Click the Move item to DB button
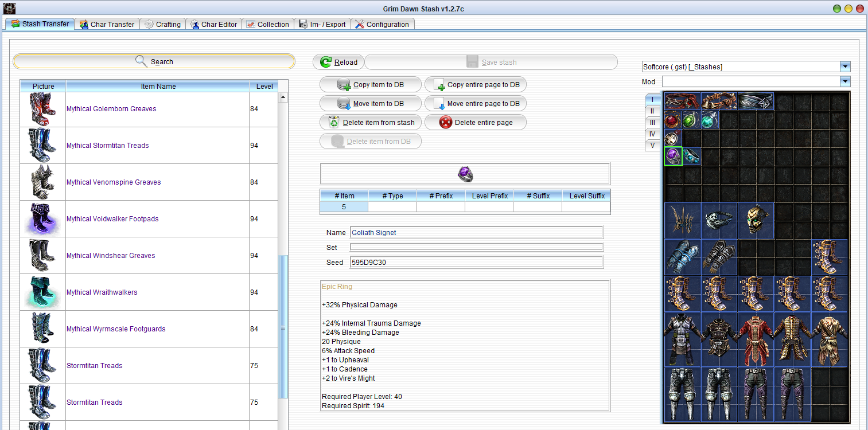The width and height of the screenshot is (868, 430). pyautogui.click(x=370, y=103)
